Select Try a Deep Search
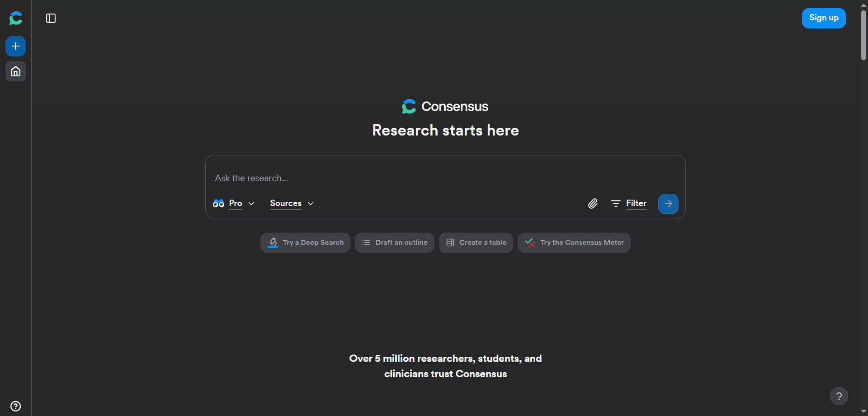This screenshot has height=416, width=868. (305, 243)
